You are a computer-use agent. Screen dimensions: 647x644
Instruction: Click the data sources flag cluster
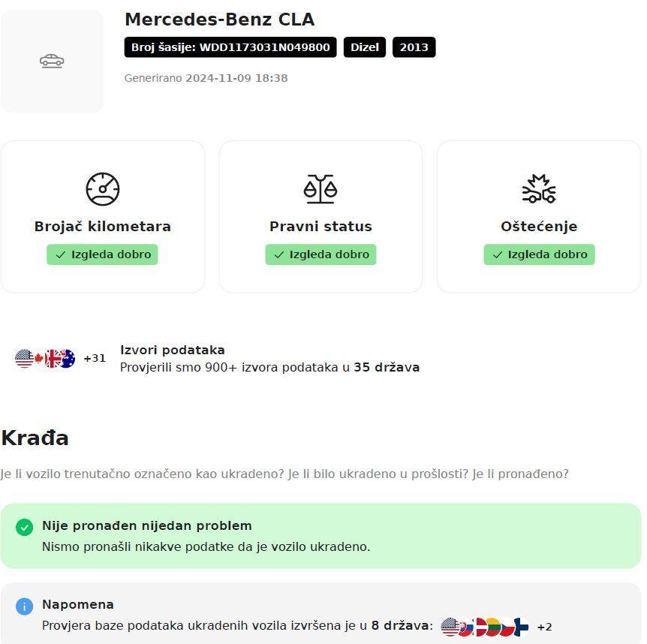click(45, 359)
